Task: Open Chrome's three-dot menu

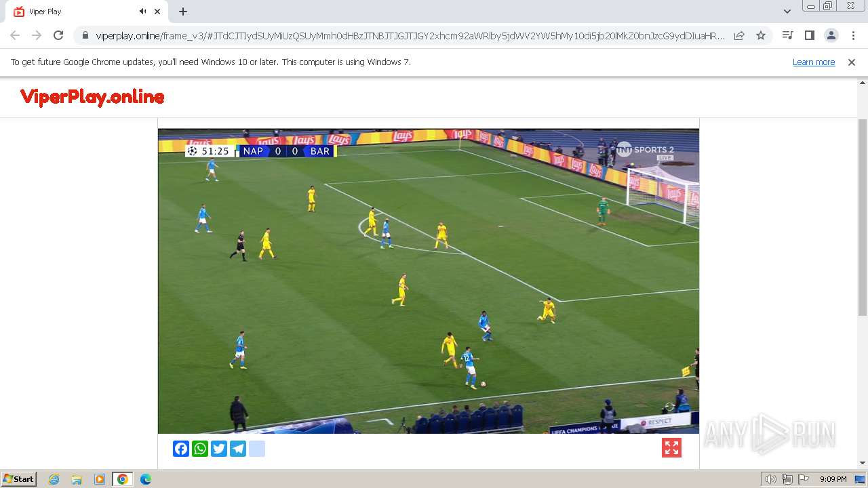Action: pos(853,35)
